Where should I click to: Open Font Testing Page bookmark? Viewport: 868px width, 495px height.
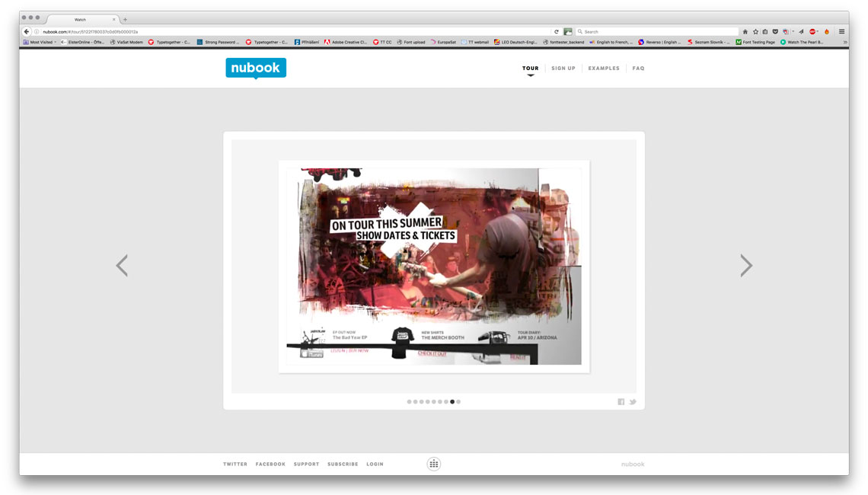[x=755, y=42]
